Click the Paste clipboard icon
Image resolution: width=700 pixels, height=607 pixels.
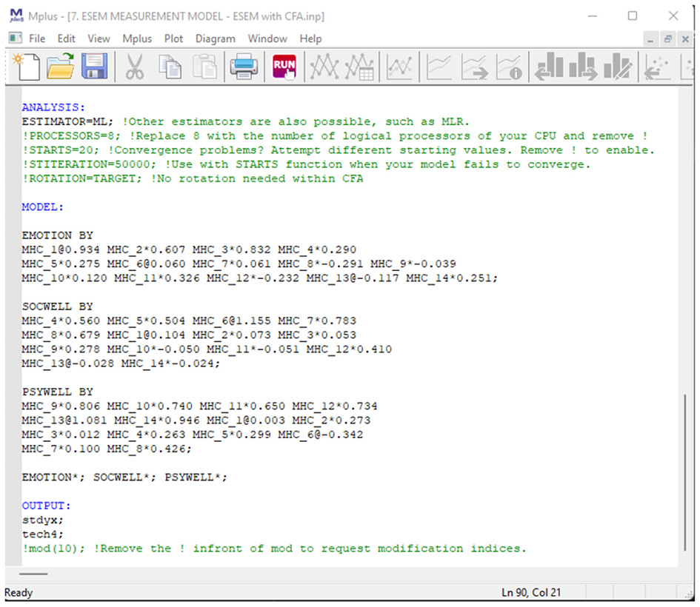coord(204,68)
